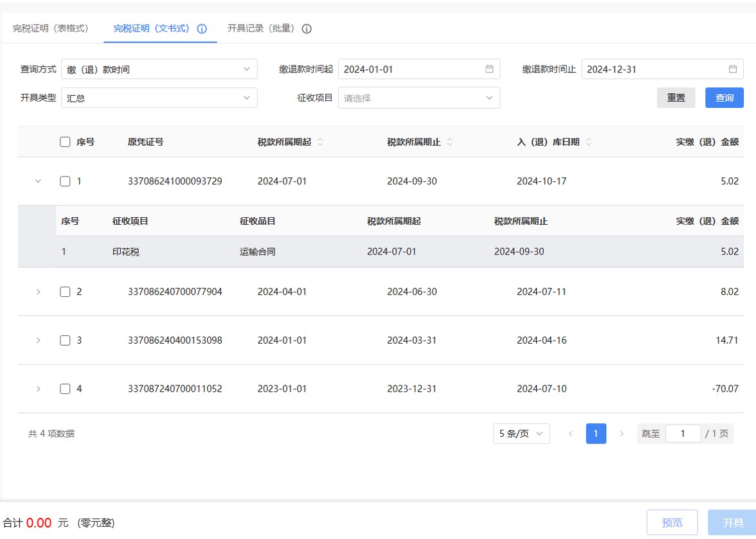Click info icon beside 完税证明（文书式）tab
The width and height of the screenshot is (756, 539).
click(202, 29)
